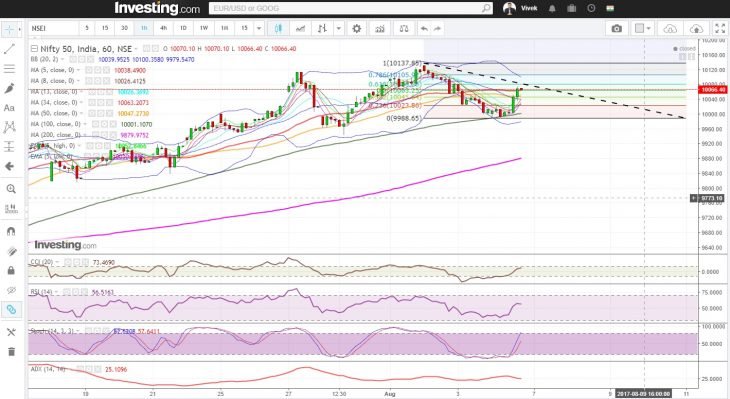Toggle the sync drawings link icon
This screenshot has height=399, width=730.
[10, 310]
